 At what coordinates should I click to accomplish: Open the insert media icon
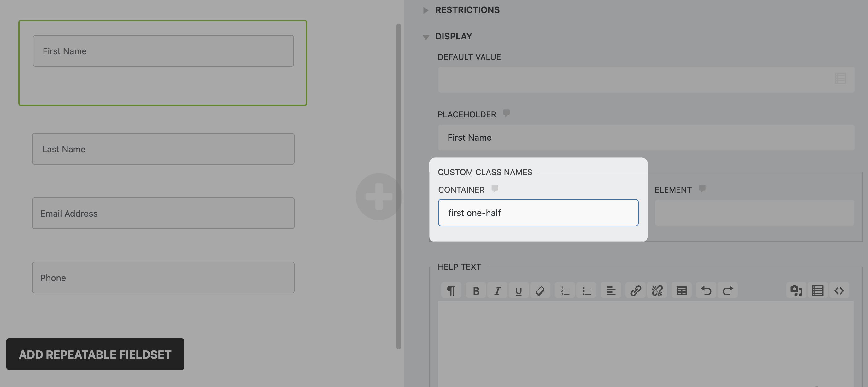(796, 291)
